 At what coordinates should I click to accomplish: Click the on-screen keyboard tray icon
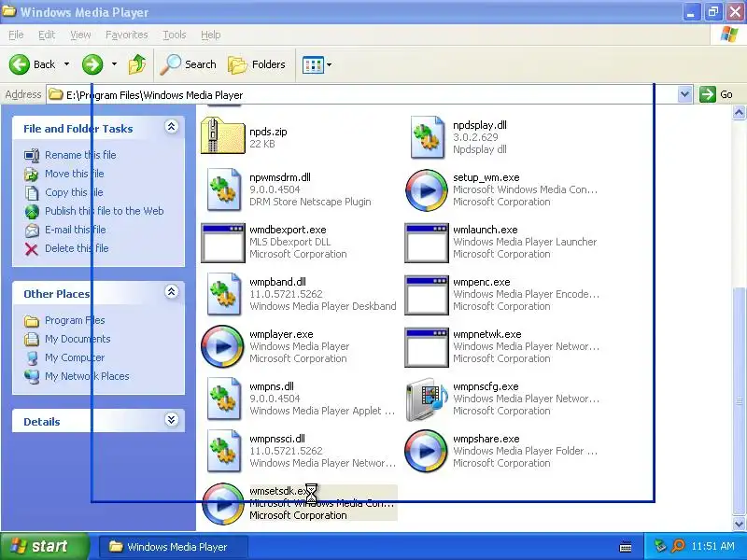pyautogui.click(x=626, y=547)
